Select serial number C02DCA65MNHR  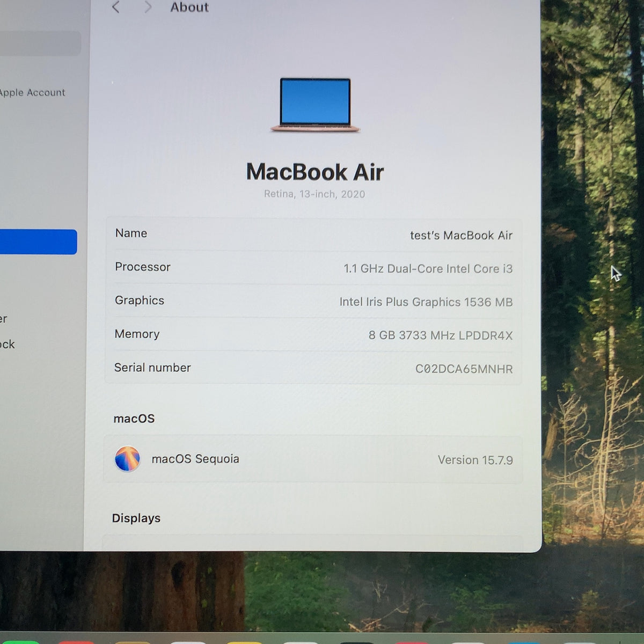pos(464,369)
